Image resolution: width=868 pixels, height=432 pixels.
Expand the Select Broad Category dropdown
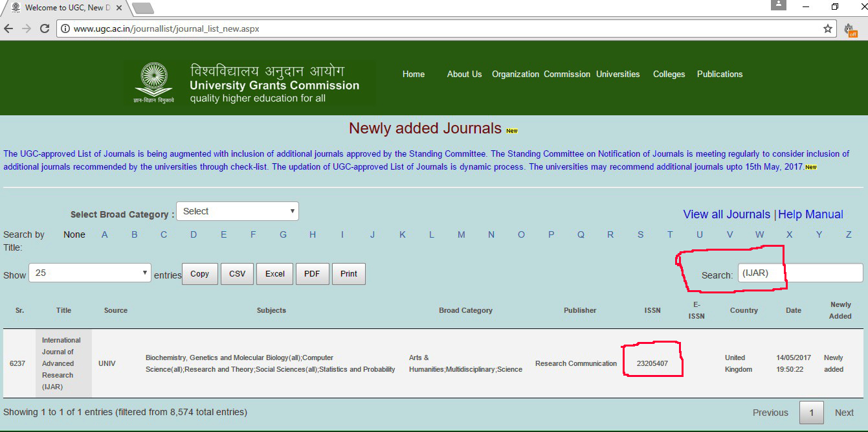(238, 211)
